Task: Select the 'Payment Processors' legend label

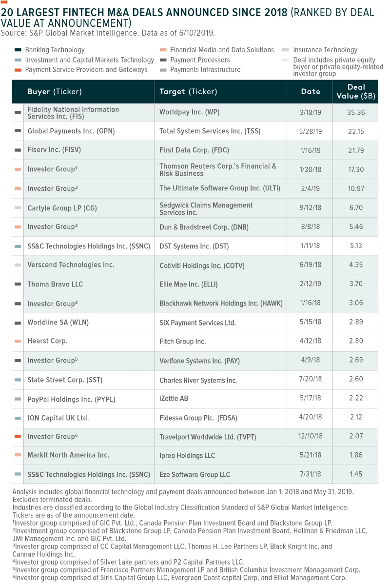Action: [x=200, y=60]
